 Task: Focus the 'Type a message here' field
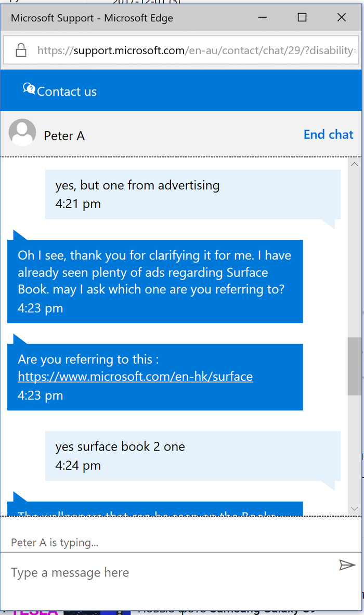coord(166,573)
